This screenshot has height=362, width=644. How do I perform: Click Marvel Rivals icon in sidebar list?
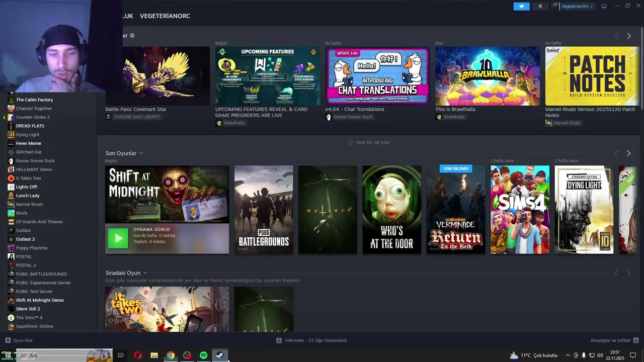point(11,204)
